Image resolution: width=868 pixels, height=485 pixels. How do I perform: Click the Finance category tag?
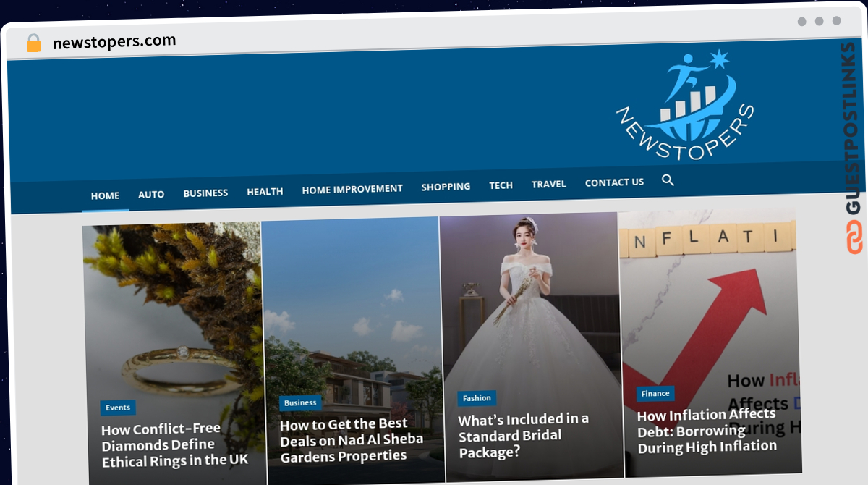pos(655,394)
